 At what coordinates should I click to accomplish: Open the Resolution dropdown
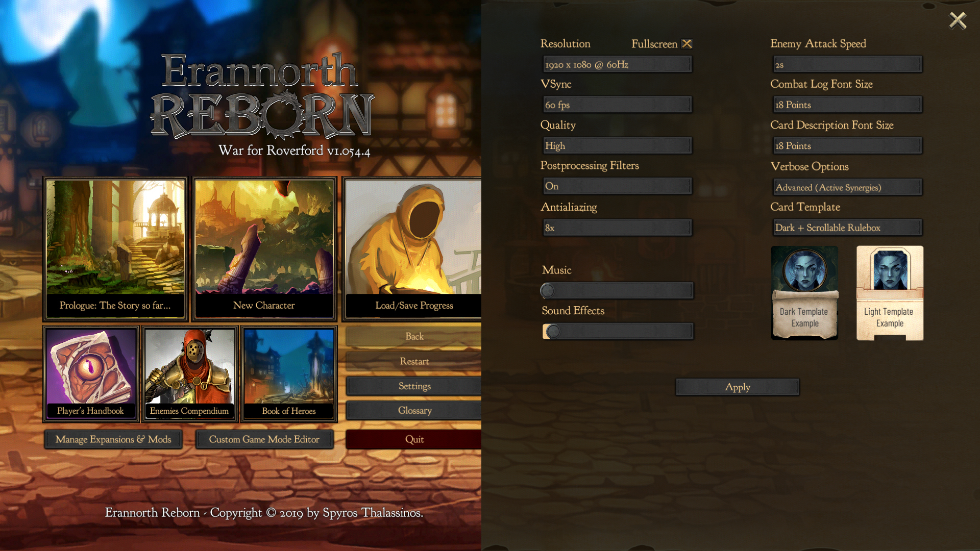617,64
